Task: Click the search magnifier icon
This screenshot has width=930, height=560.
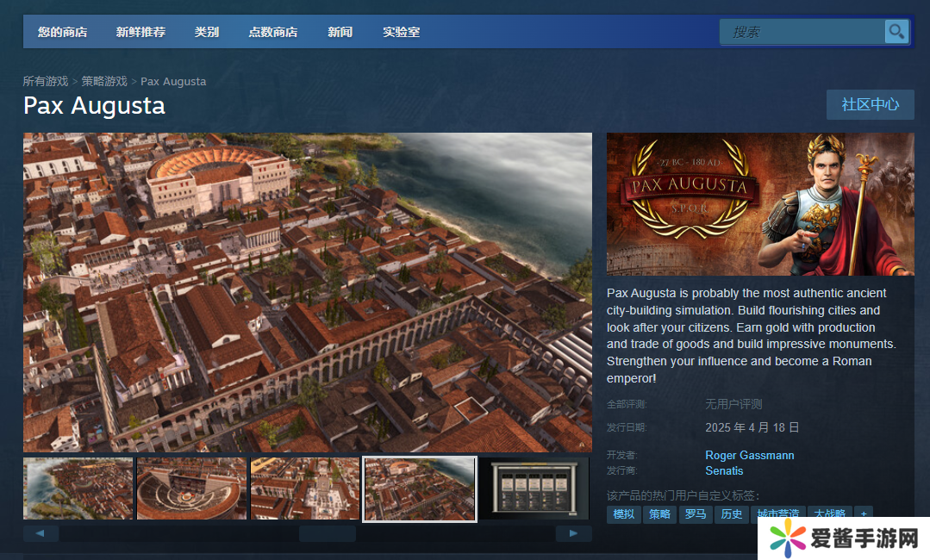Action: click(x=896, y=32)
